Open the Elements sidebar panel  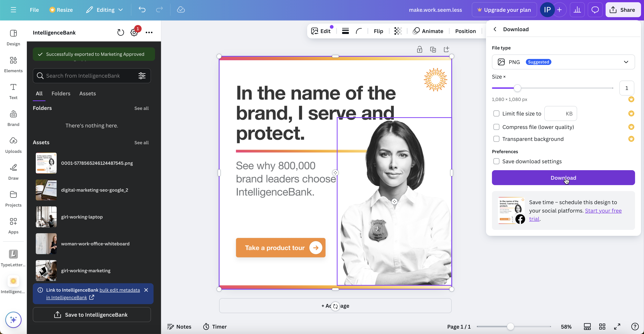[x=13, y=64]
